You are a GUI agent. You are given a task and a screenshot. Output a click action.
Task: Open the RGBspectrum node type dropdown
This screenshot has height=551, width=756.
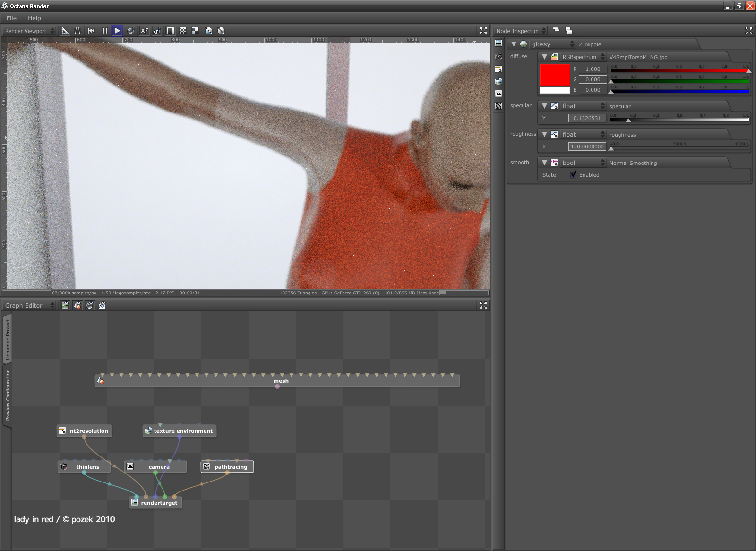click(583, 57)
